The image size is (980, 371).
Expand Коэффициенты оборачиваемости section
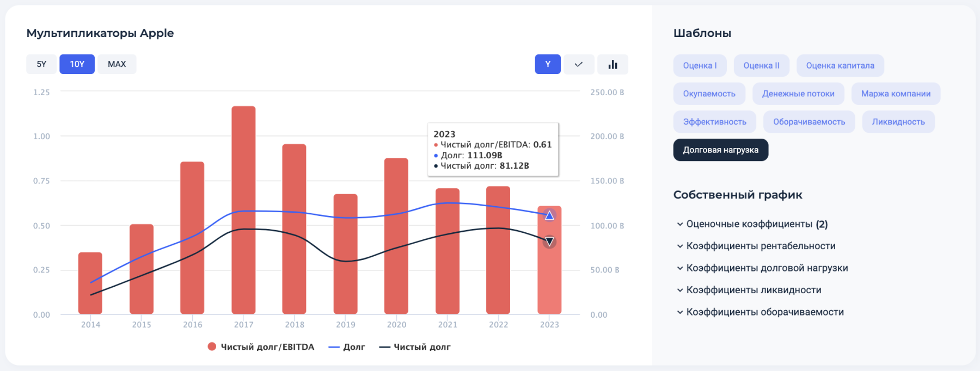[x=760, y=312]
